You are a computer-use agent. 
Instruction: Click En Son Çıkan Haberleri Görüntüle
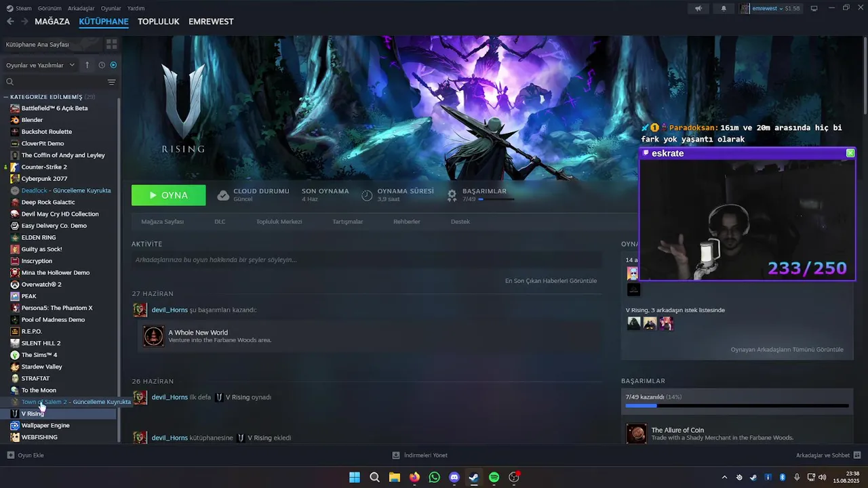[551, 281]
